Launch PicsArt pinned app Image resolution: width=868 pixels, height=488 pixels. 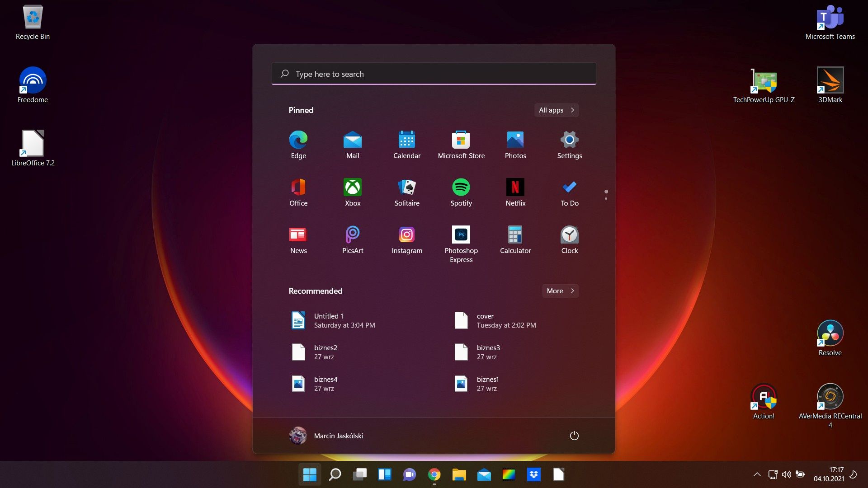353,240
